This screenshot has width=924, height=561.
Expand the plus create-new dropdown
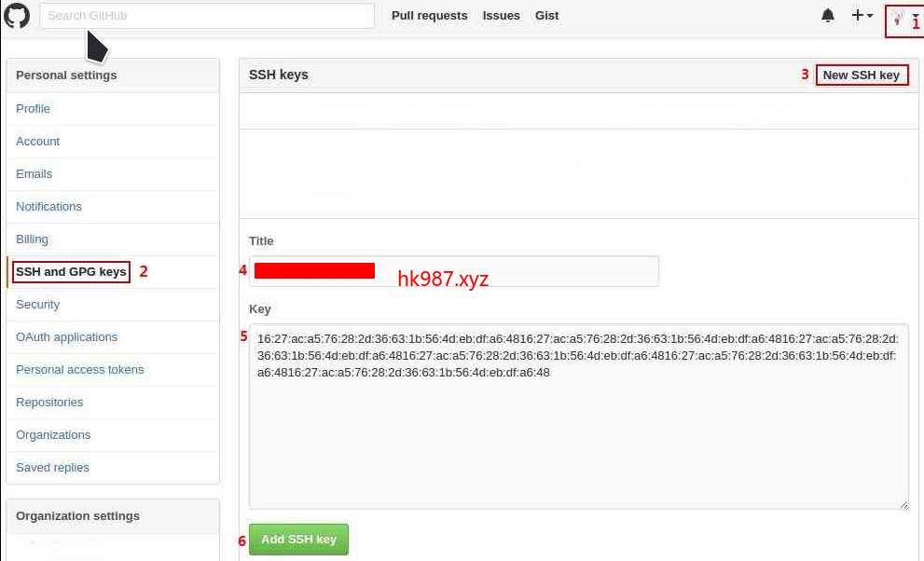[862, 15]
